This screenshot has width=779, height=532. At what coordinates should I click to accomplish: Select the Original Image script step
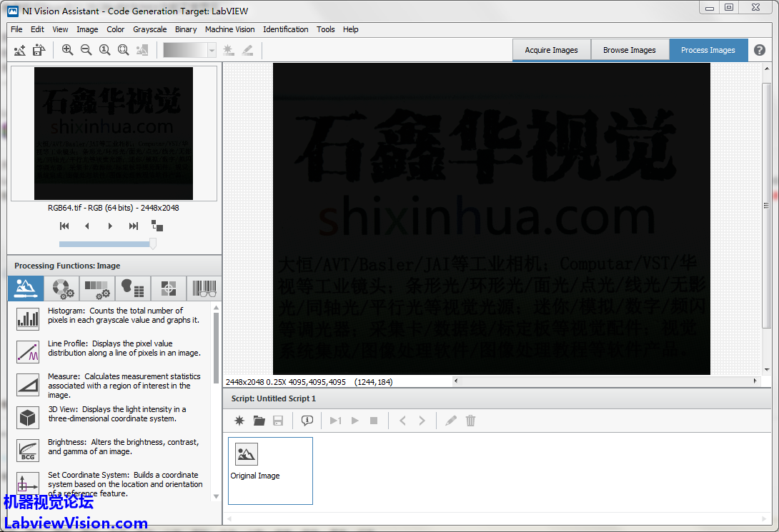pos(255,462)
